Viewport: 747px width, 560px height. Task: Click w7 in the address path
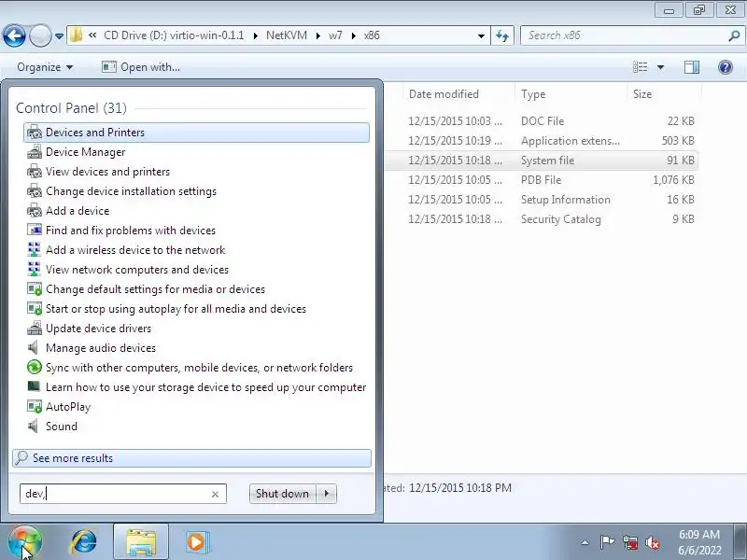click(335, 35)
